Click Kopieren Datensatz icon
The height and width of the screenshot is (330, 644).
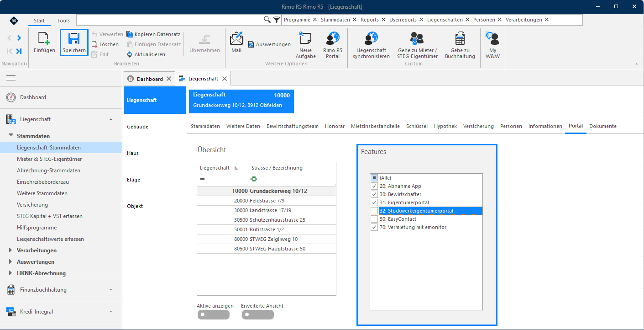click(x=130, y=34)
